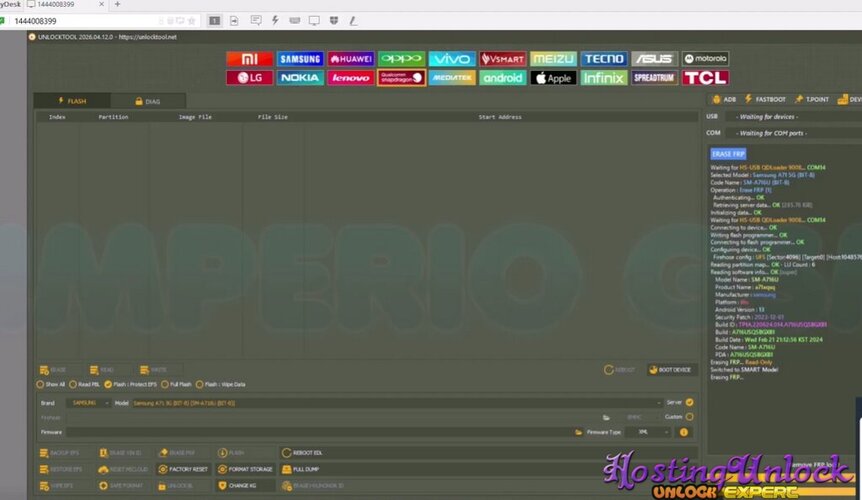Select the vivo brand logo
This screenshot has height=500, width=862.
[x=452, y=59]
